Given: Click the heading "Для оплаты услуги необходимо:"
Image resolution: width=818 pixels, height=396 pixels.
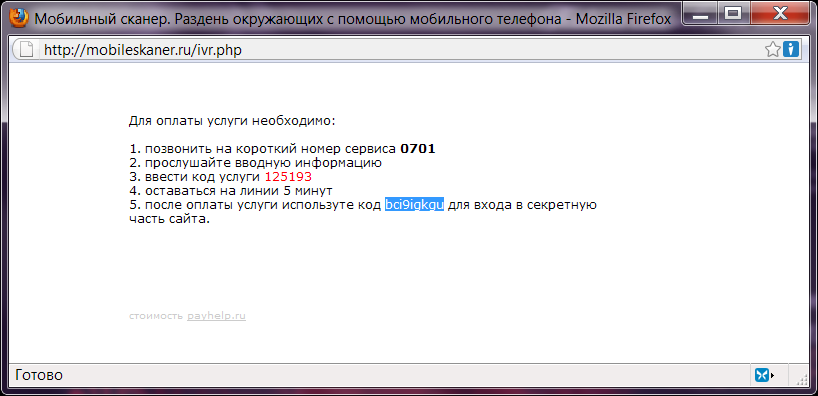Looking at the screenshot, I should [x=232, y=122].
